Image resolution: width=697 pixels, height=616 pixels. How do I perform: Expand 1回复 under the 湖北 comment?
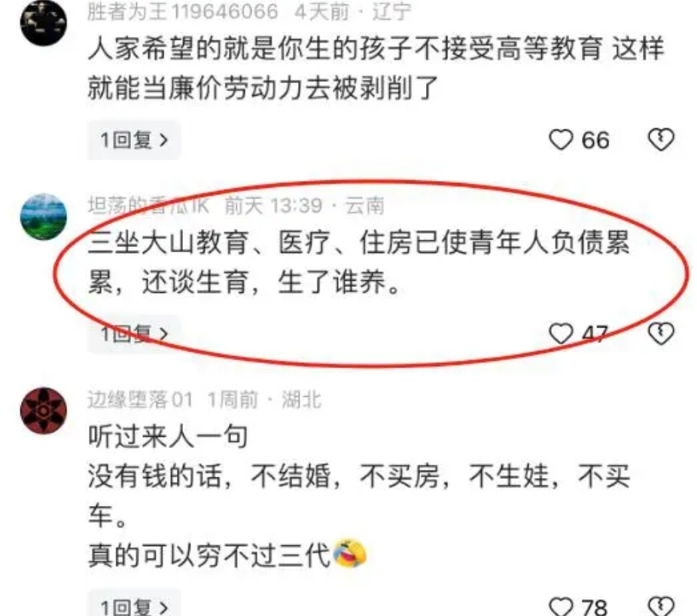point(134,605)
